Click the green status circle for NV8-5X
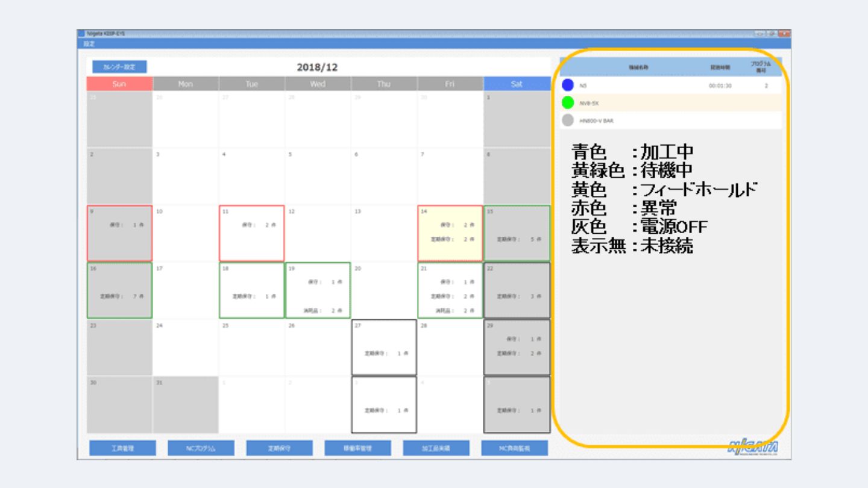The image size is (868, 488). click(568, 103)
